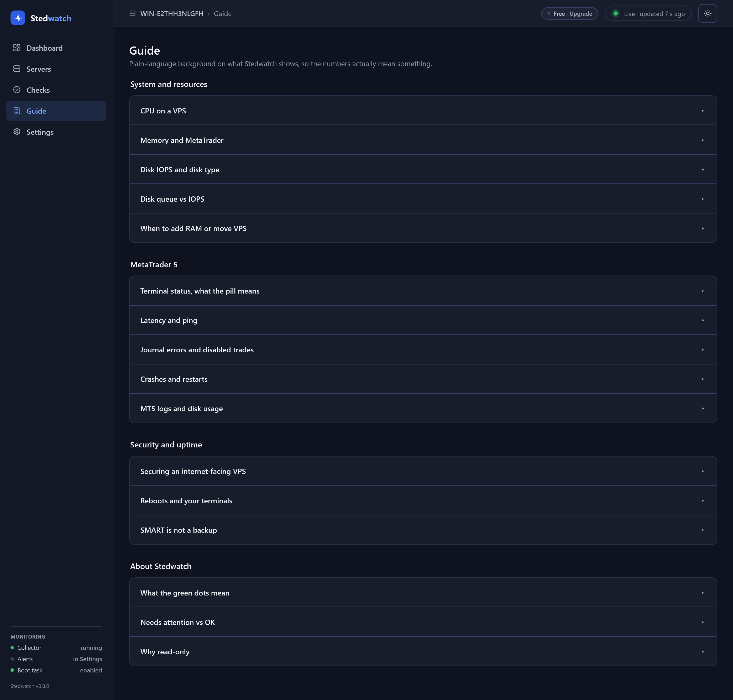This screenshot has height=700, width=733.
Task: Expand Memory and MetaTrader section
Action: 423,140
